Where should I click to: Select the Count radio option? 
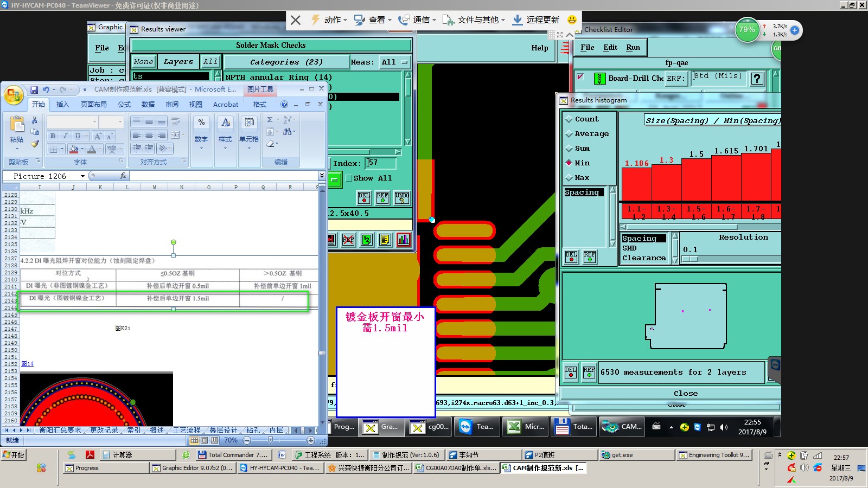click(x=569, y=119)
